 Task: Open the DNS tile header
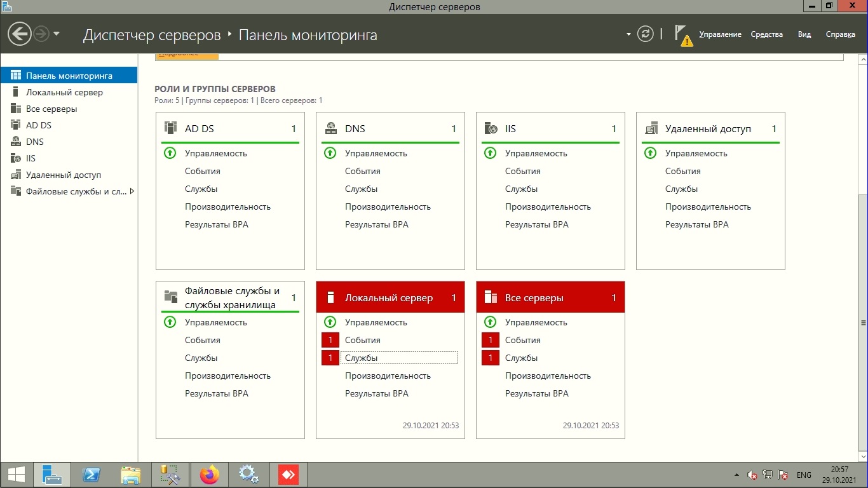click(390, 128)
